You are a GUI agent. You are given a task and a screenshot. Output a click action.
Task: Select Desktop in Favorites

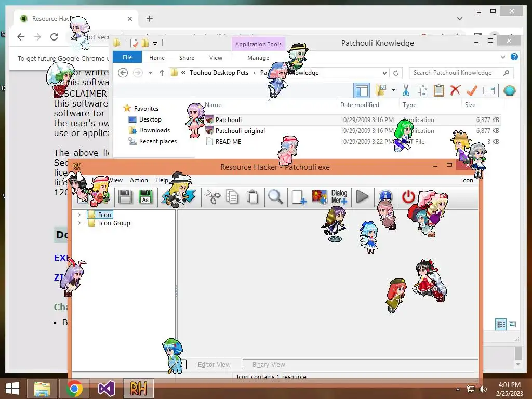(x=150, y=119)
